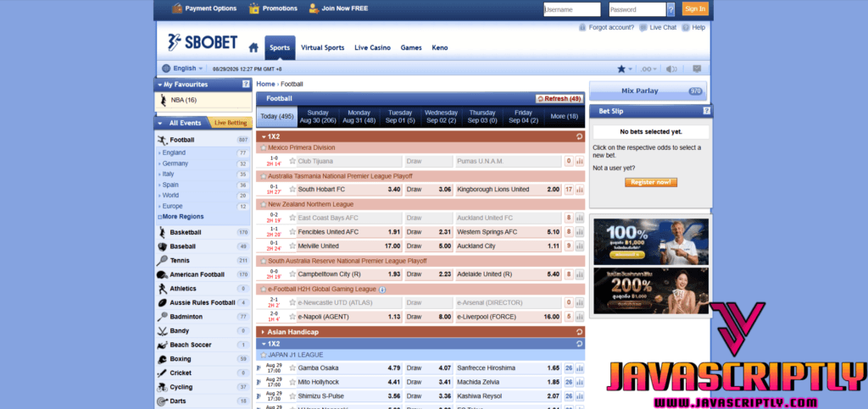Bet on South Hobart FC at 3.40
Viewport: 868px width, 409px height.
click(x=349, y=189)
